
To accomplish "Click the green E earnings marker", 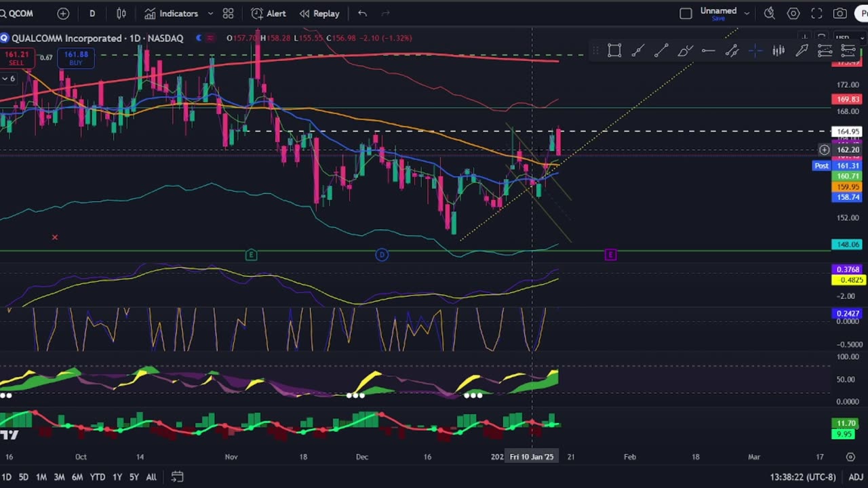I will pos(251,255).
